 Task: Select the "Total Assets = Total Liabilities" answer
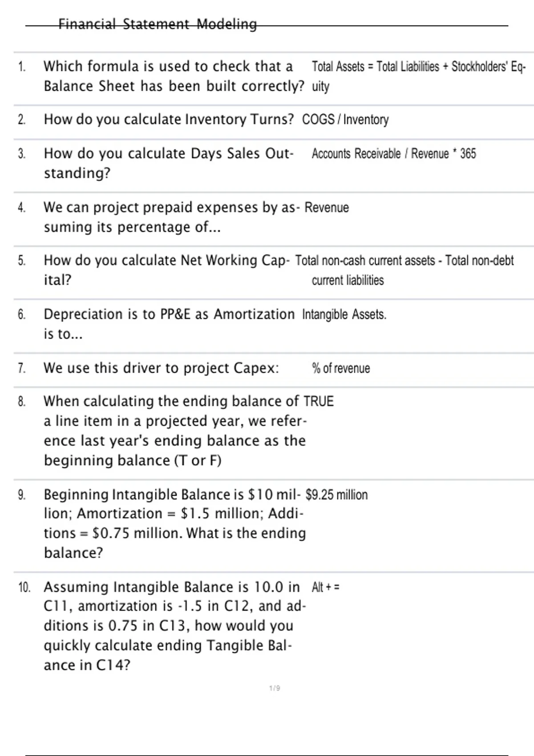pos(418,67)
